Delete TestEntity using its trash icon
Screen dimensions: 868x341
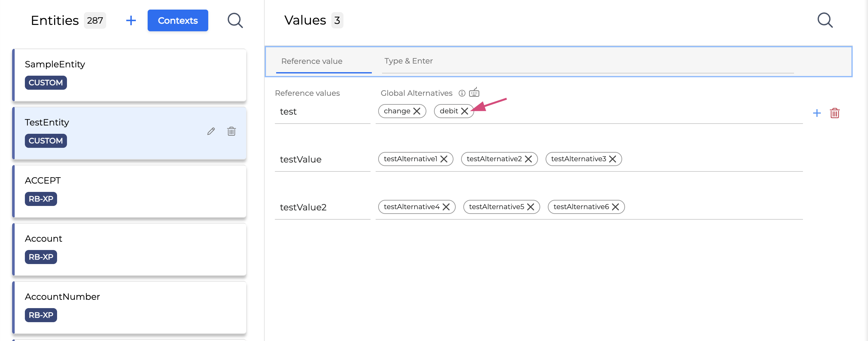coord(231,131)
